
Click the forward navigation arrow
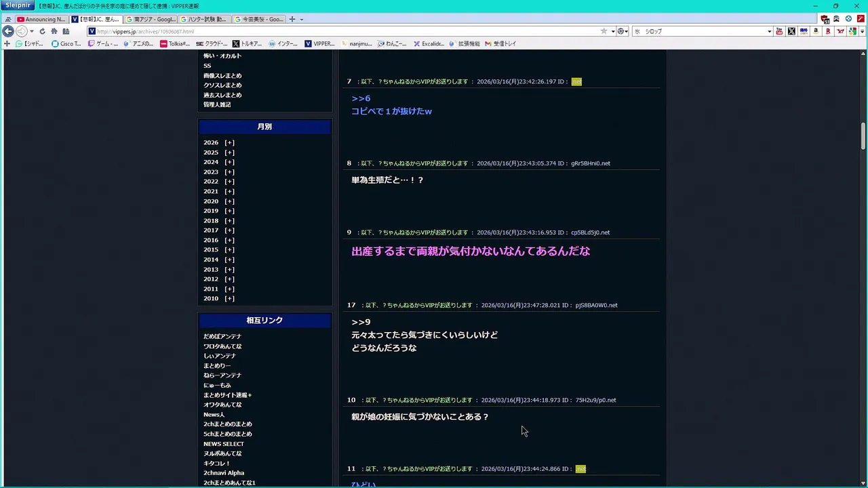(21, 31)
